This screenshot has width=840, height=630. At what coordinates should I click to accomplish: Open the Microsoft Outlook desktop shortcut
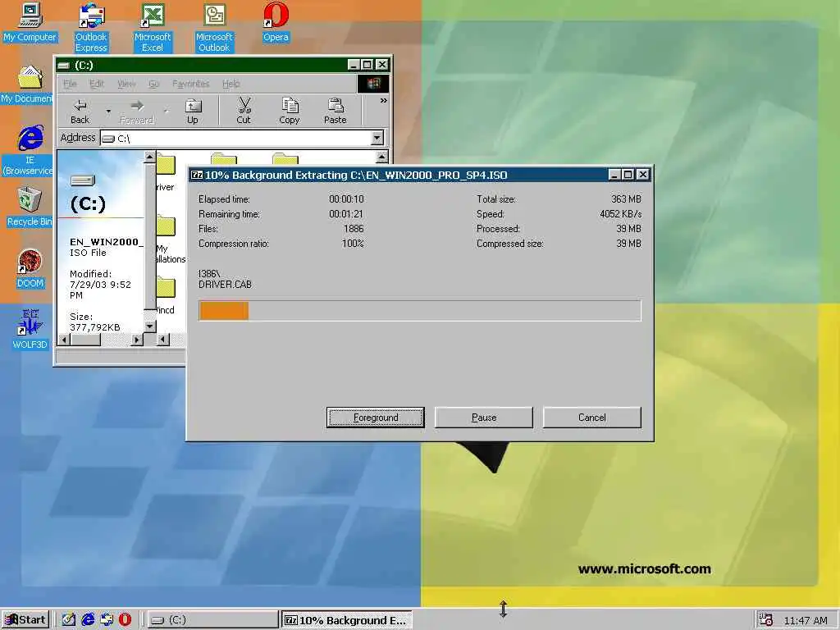tap(214, 27)
